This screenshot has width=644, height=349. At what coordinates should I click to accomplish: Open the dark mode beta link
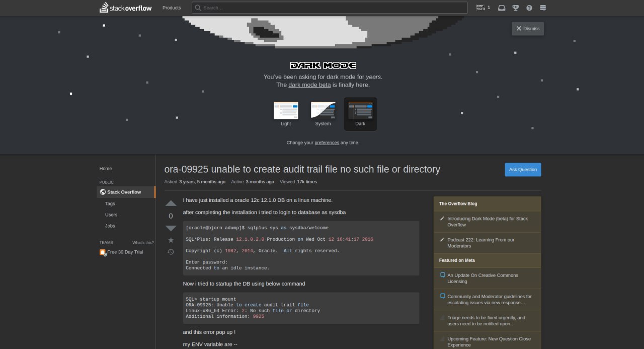(309, 85)
